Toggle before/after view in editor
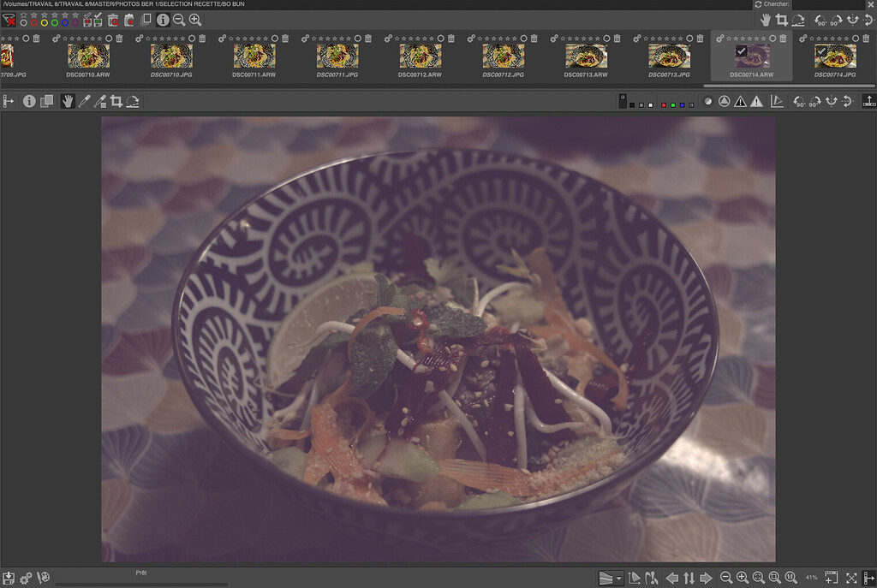 pyautogui.click(x=47, y=101)
